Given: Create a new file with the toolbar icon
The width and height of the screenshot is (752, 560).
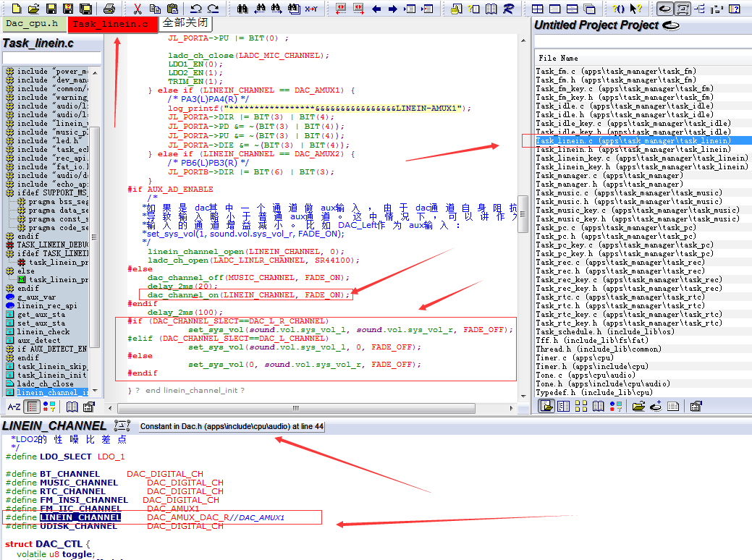Looking at the screenshot, I should coord(17,9).
